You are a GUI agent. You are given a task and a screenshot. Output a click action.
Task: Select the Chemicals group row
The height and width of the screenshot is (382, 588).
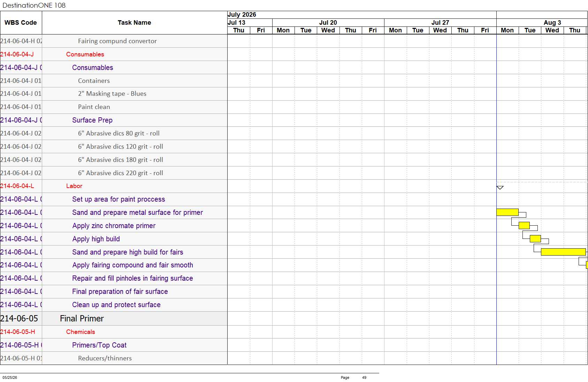[x=114, y=332]
